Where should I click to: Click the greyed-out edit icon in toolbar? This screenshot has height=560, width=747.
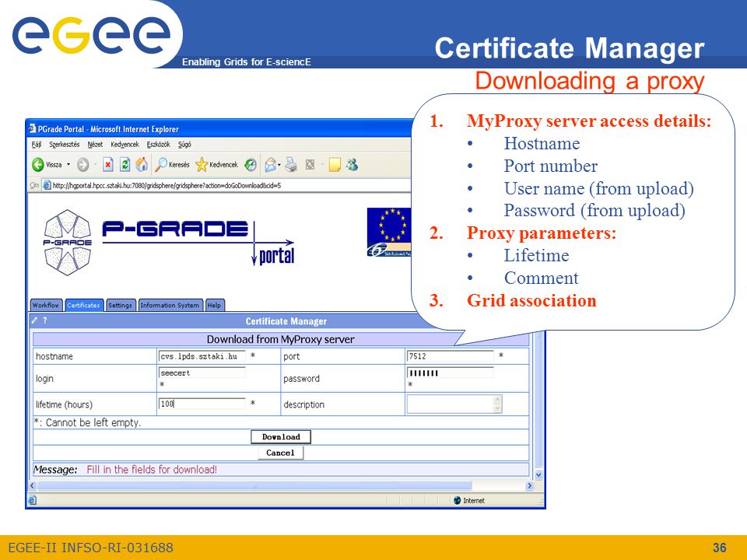tap(310, 165)
